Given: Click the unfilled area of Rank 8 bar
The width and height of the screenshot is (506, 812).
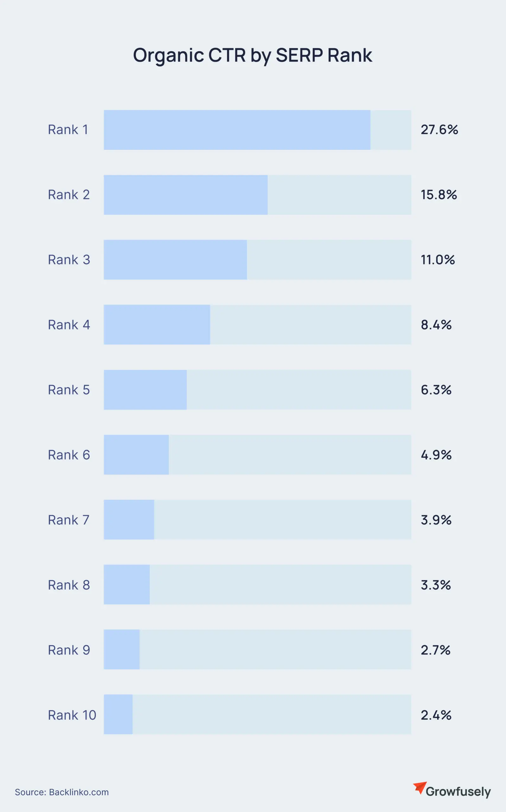Looking at the screenshot, I should coord(280,585).
